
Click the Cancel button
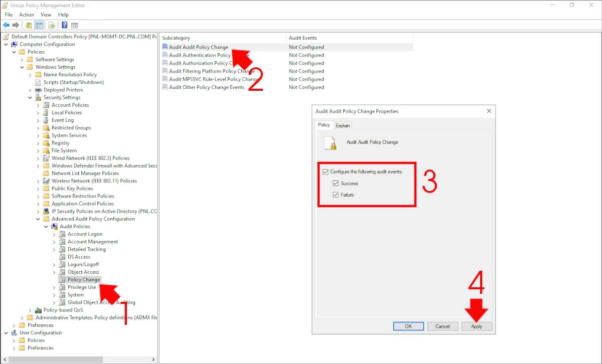(442, 326)
